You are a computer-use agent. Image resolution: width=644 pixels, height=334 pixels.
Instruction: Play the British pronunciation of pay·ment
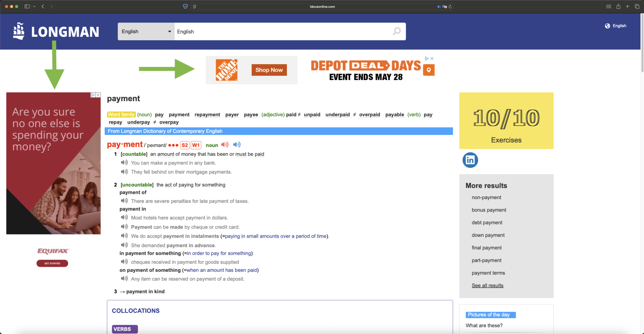click(x=225, y=145)
